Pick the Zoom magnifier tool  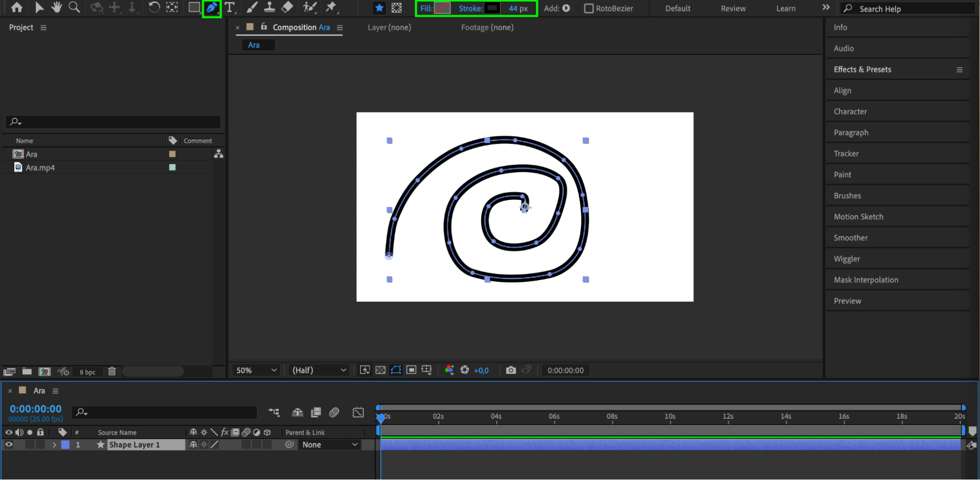[74, 8]
